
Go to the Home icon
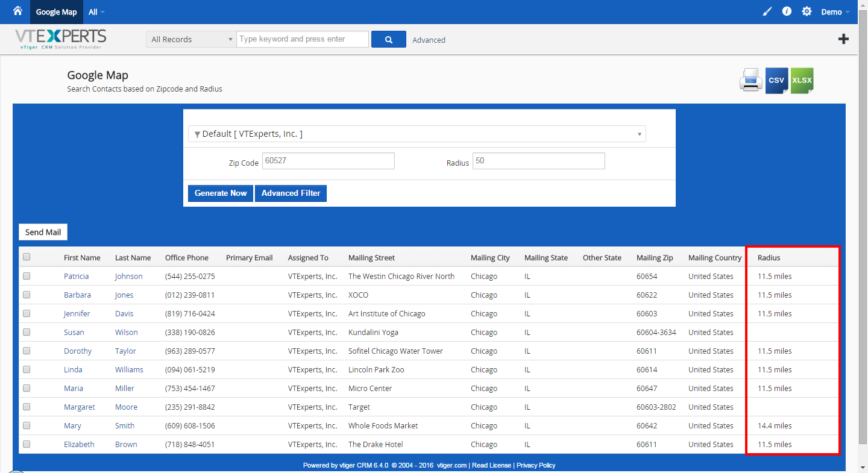click(x=17, y=11)
